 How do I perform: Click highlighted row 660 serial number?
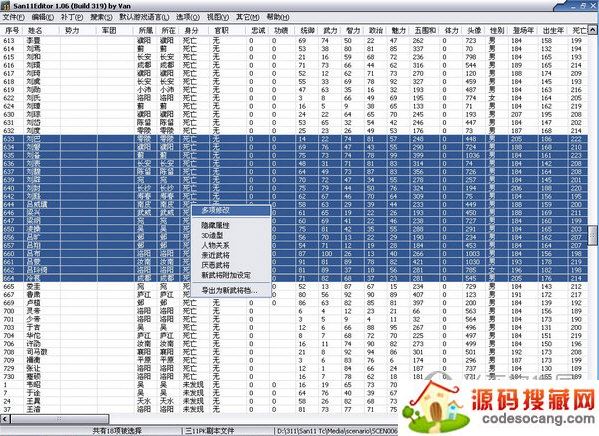pos(8,254)
